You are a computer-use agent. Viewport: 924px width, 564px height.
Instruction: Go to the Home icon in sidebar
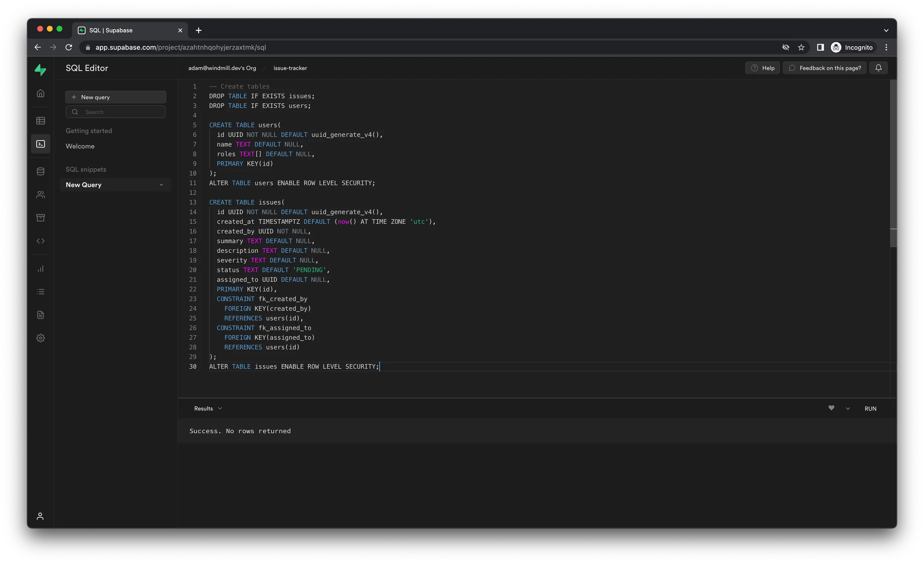[x=41, y=93]
